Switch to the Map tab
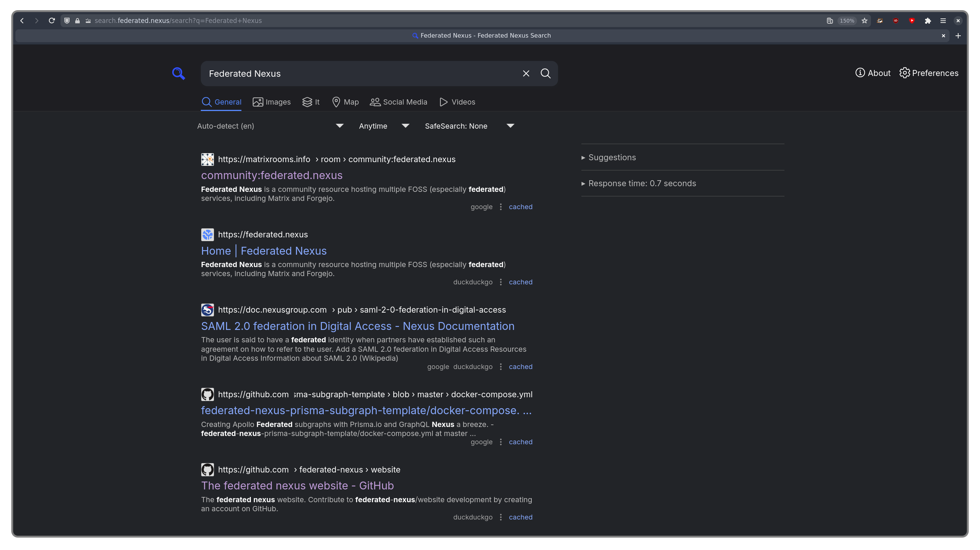 click(345, 102)
